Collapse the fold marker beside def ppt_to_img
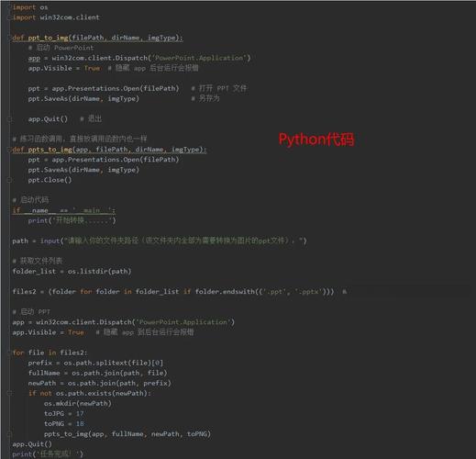 pyautogui.click(x=9, y=38)
